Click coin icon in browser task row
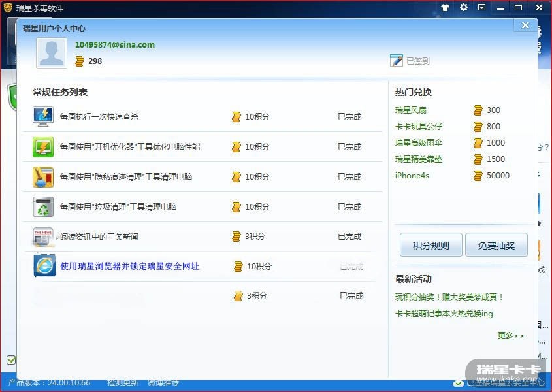552x392 pixels. pyautogui.click(x=238, y=267)
